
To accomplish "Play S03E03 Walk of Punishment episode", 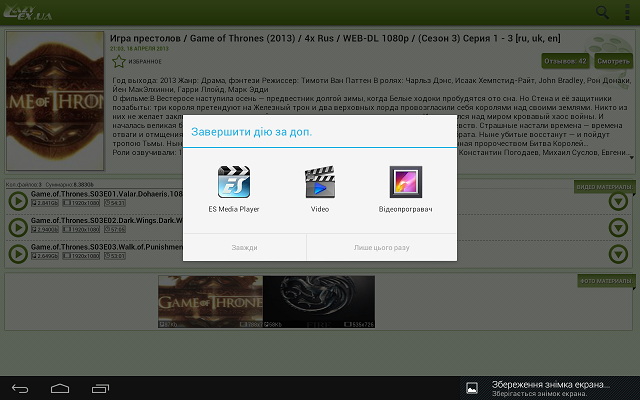I will pos(18,254).
